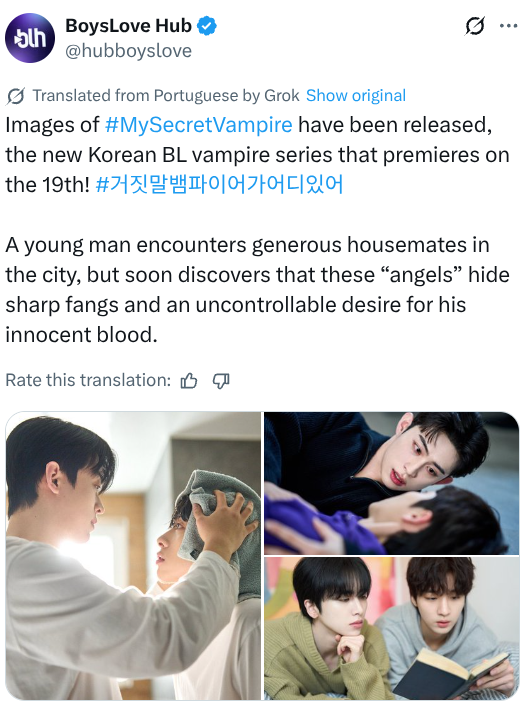520x704 pixels.
Task: Open the towel drying photo
Action: (133, 555)
